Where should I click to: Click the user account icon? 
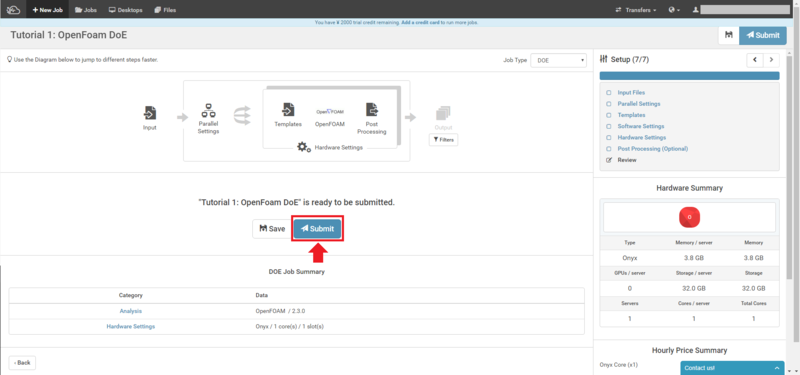pyautogui.click(x=695, y=10)
